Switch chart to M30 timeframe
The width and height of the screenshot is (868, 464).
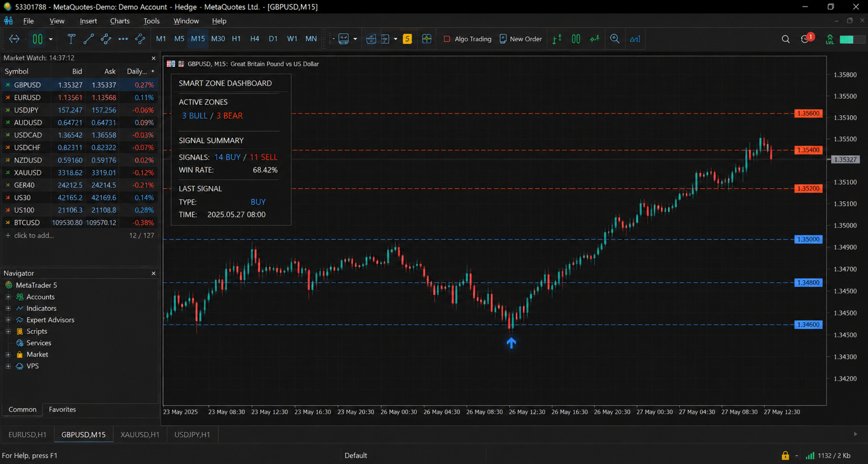[x=218, y=39]
